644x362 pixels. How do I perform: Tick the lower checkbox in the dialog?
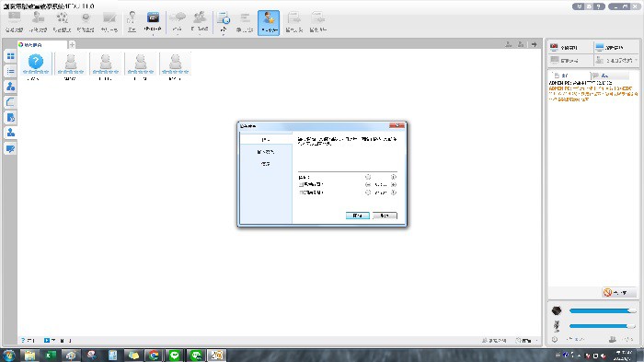pyautogui.click(x=301, y=193)
